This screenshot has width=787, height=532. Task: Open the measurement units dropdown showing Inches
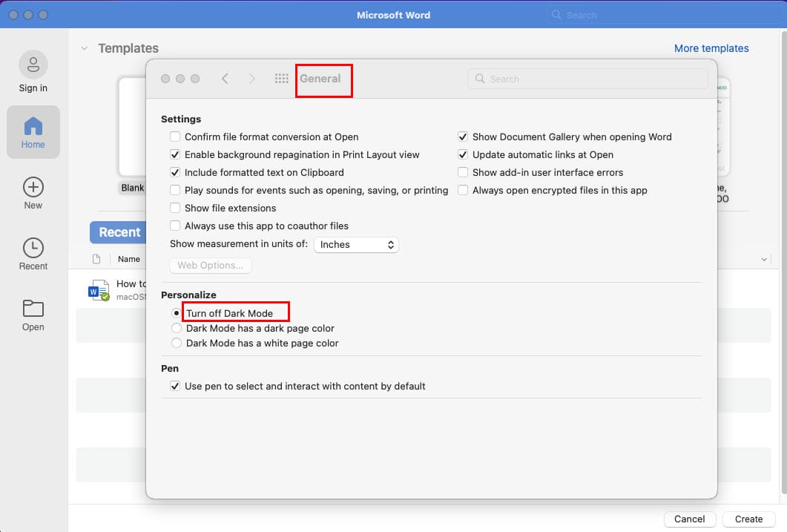(x=356, y=244)
